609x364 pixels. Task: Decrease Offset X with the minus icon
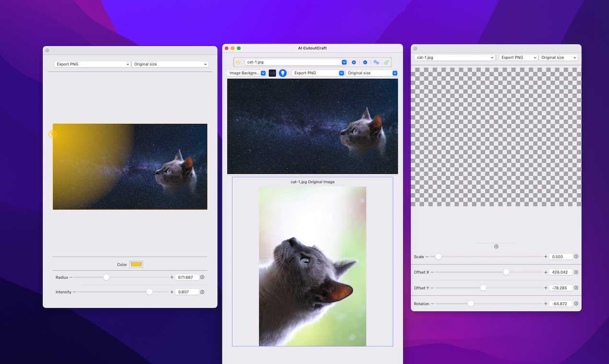[x=432, y=272]
